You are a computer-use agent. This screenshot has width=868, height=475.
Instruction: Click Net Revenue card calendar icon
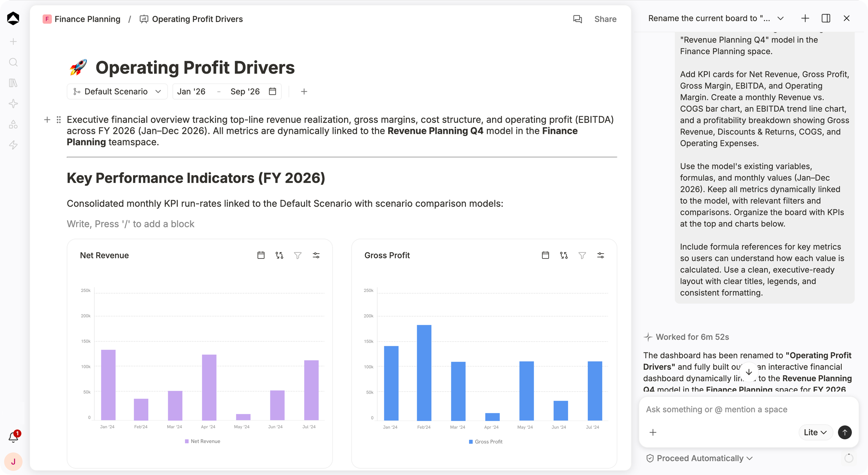[261, 255]
